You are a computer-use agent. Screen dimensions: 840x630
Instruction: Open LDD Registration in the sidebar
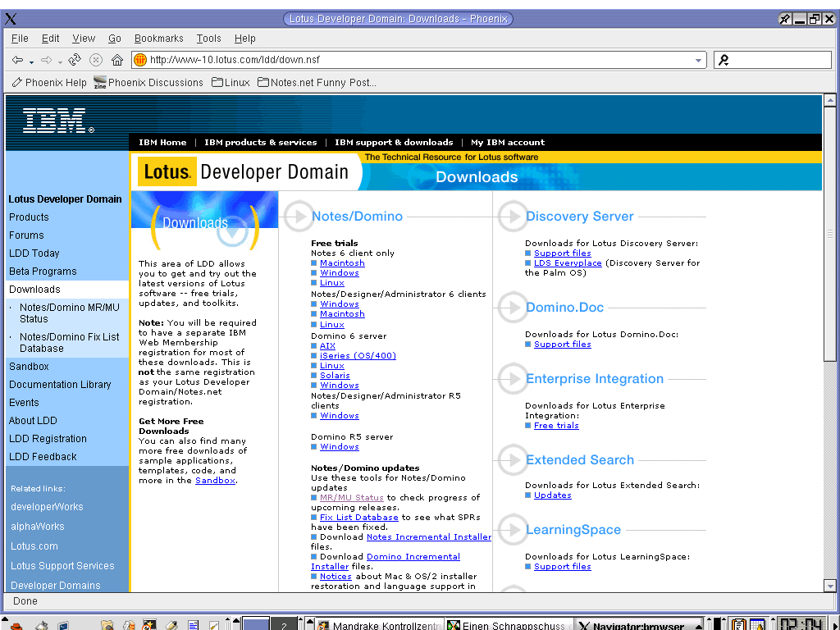coord(48,439)
